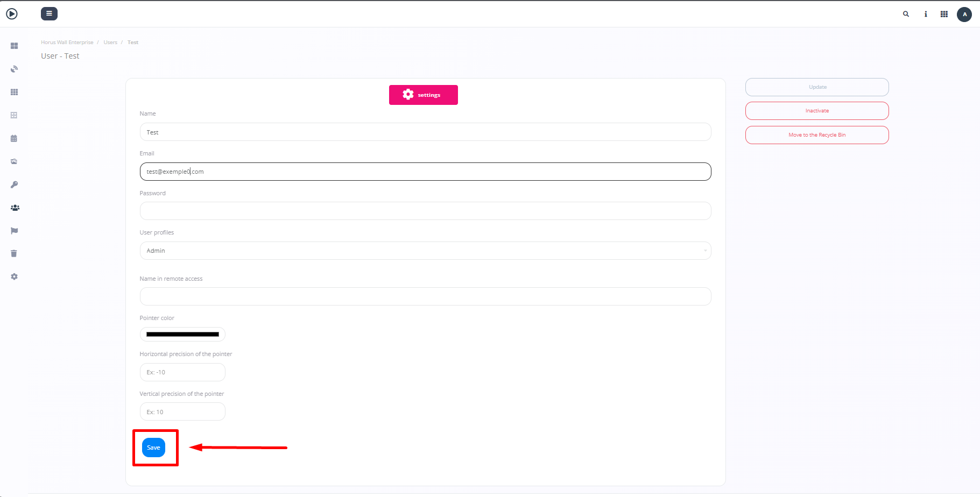The height and width of the screenshot is (497, 980).
Task: Open the avatar menu labeled A
Action: 964,15
